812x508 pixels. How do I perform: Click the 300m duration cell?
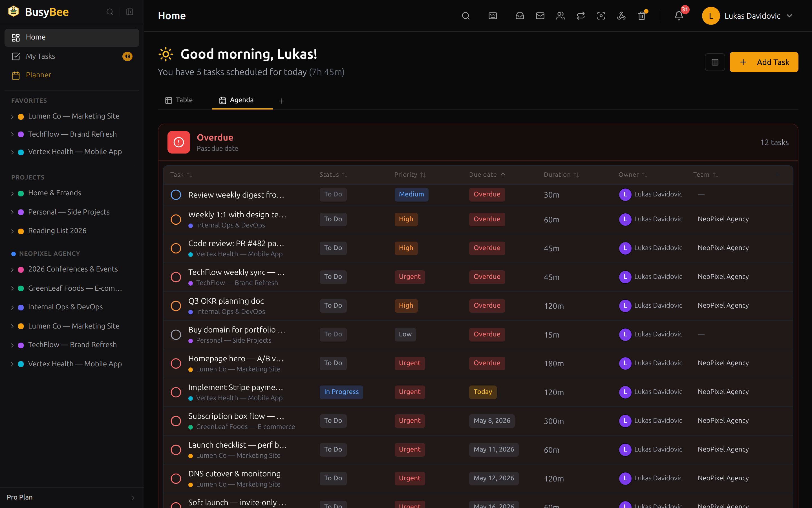pos(554,421)
